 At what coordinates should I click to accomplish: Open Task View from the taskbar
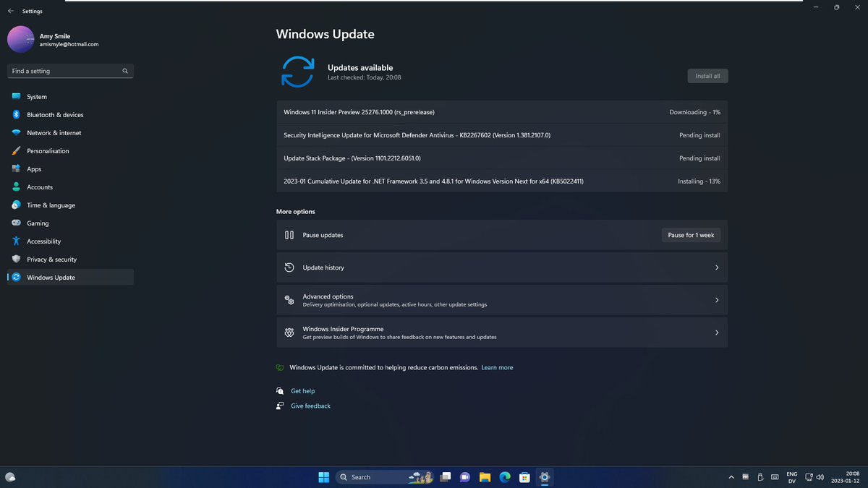(446, 477)
